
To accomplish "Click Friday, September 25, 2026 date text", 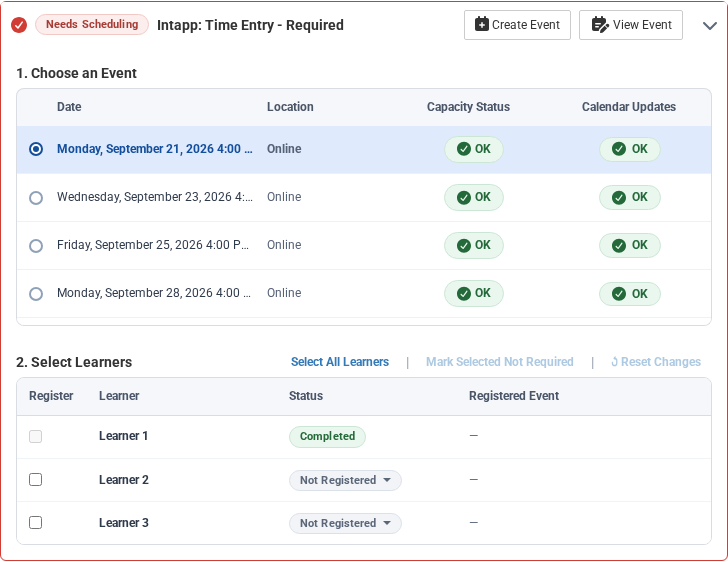I will click(x=153, y=245).
